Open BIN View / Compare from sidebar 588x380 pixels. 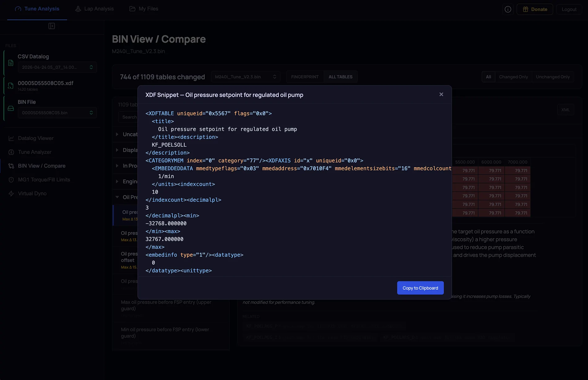click(x=41, y=166)
